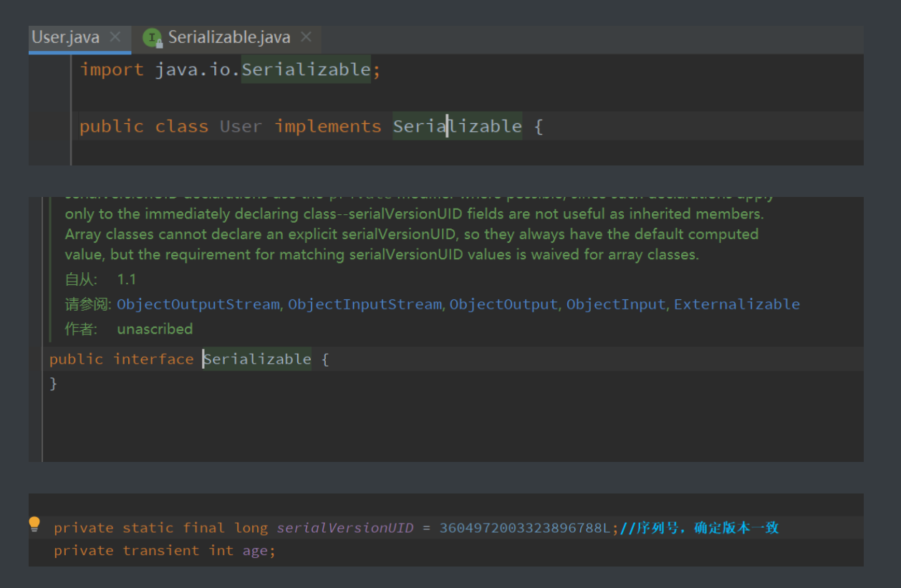
Task: Click the version value '1.1'
Action: coord(127,279)
